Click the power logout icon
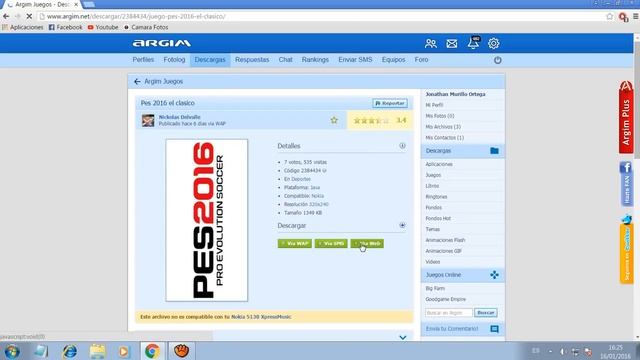640x360 pixels. (498, 60)
